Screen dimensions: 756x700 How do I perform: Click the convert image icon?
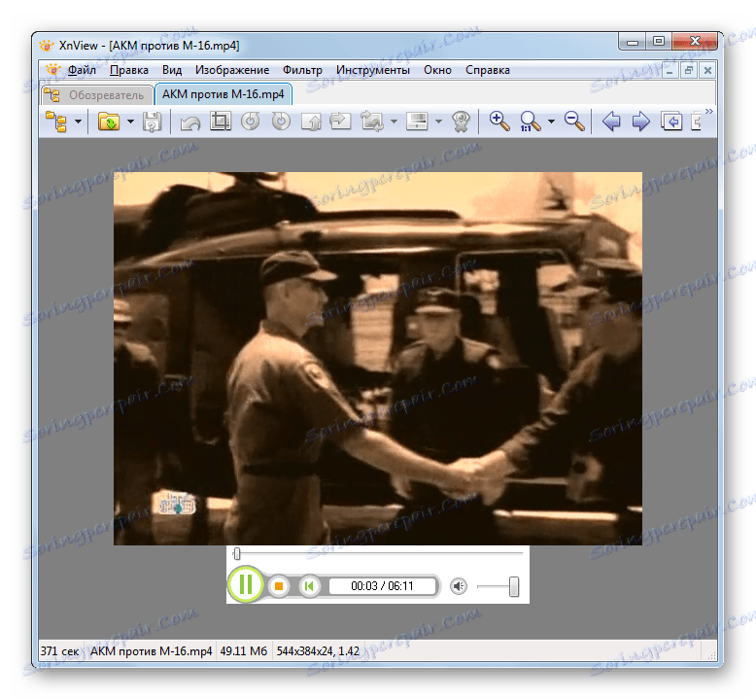coord(371,122)
